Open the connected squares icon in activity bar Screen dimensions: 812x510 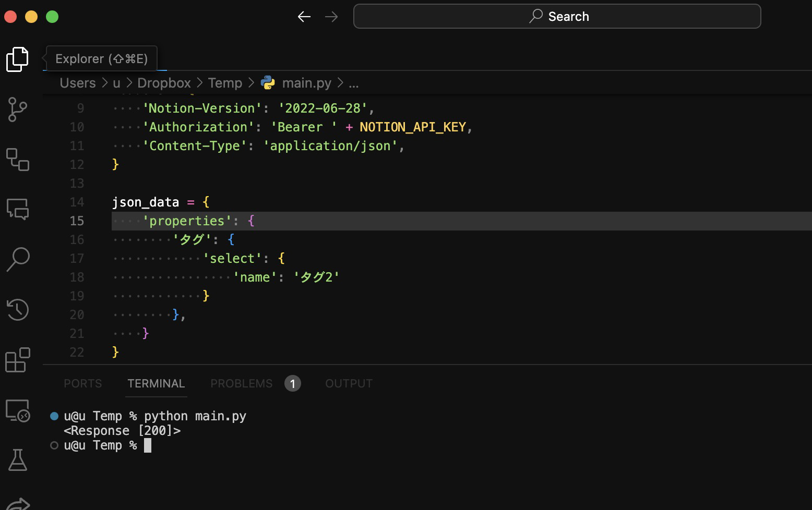(17, 160)
